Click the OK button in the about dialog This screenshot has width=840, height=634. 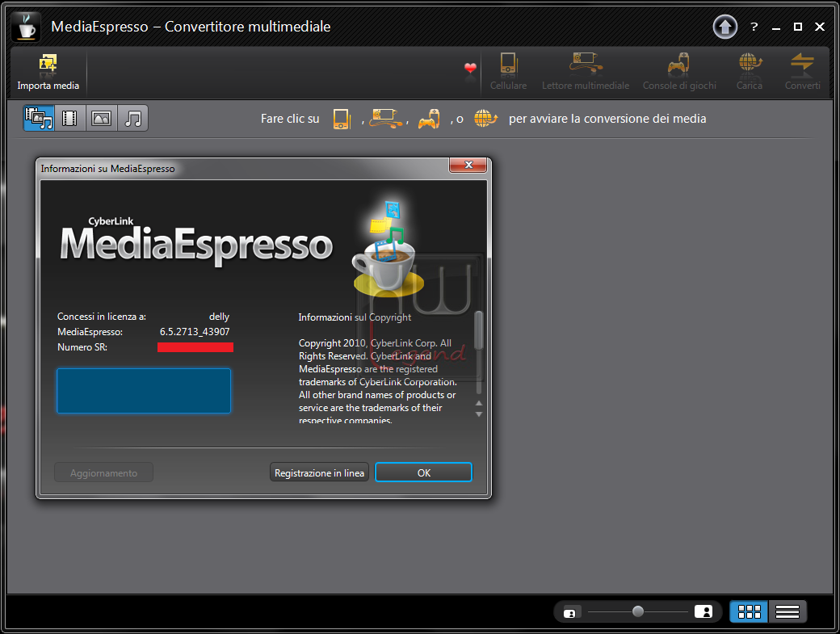pyautogui.click(x=423, y=472)
